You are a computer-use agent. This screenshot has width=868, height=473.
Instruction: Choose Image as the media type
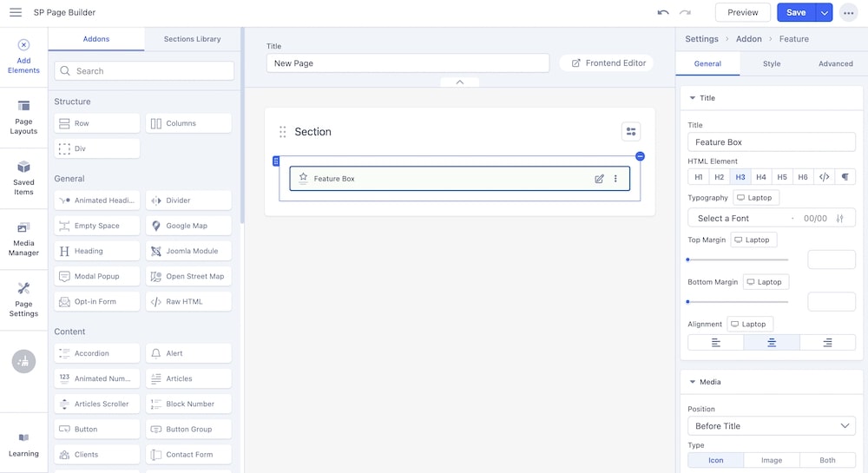772,461
